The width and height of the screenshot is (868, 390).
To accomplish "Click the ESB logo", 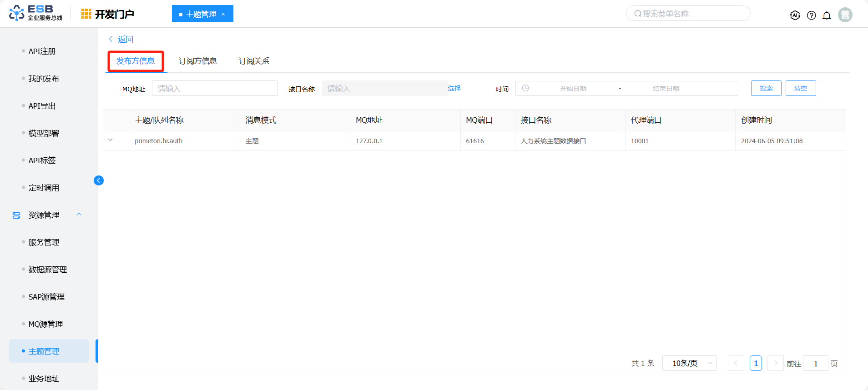I will coord(35,13).
